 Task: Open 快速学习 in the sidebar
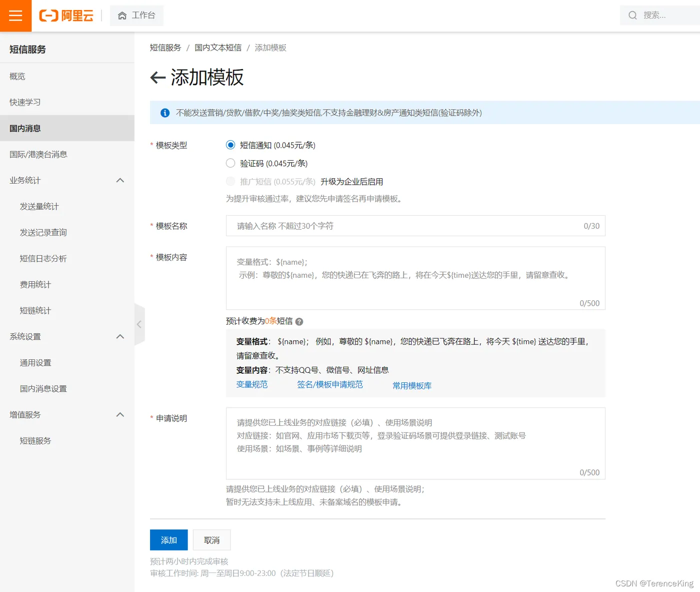pyautogui.click(x=67, y=102)
